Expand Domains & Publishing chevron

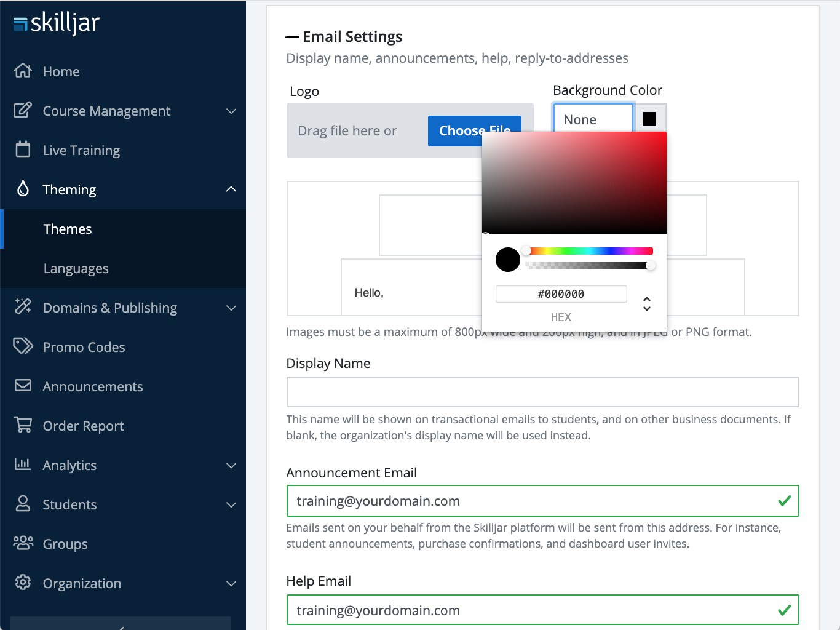(x=231, y=308)
